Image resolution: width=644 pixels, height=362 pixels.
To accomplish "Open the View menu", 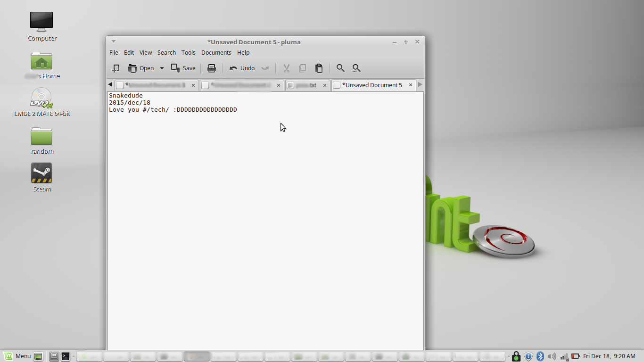I will 146,53.
